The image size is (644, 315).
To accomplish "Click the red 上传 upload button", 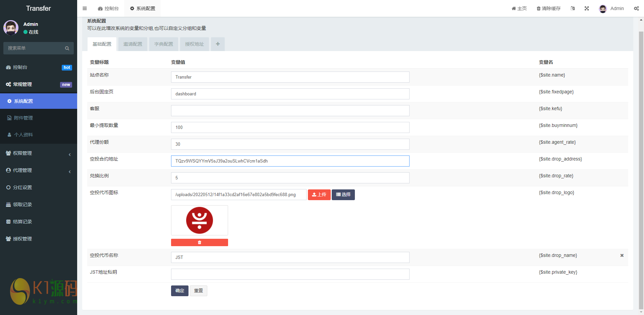I will 319,195.
